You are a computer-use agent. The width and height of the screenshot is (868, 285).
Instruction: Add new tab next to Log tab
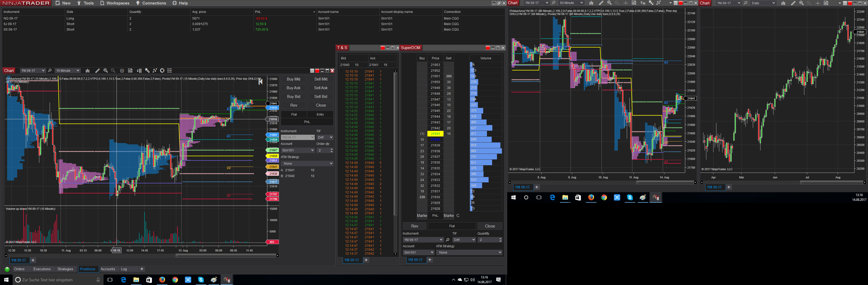pyautogui.click(x=142, y=269)
